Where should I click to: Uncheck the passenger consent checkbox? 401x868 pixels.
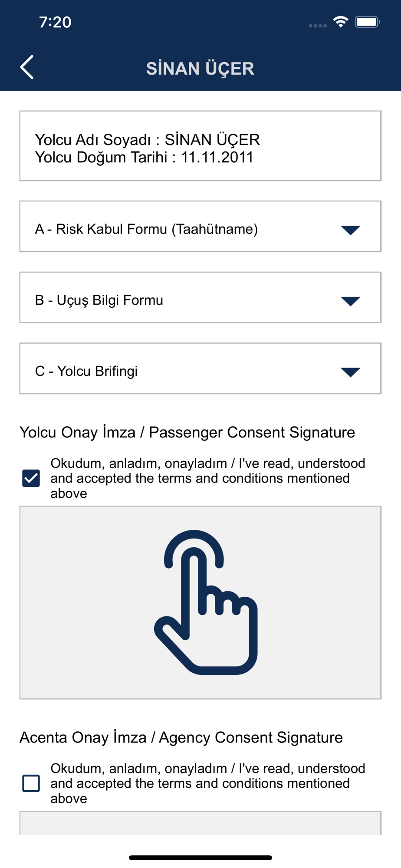coord(31,478)
